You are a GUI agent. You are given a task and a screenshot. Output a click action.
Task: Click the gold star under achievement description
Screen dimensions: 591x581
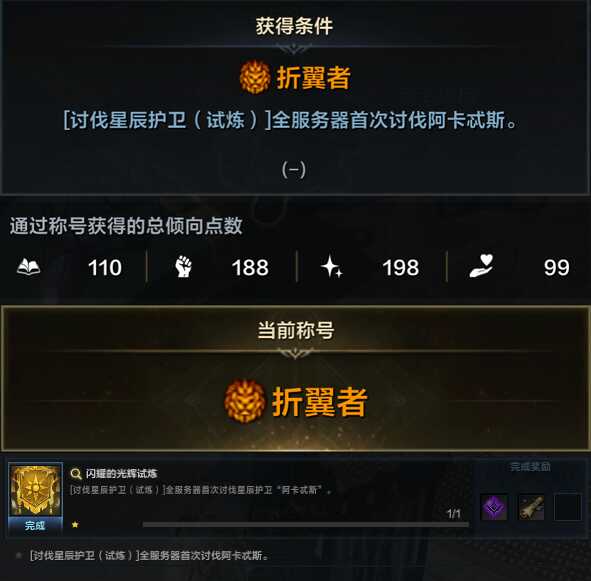coord(75,524)
